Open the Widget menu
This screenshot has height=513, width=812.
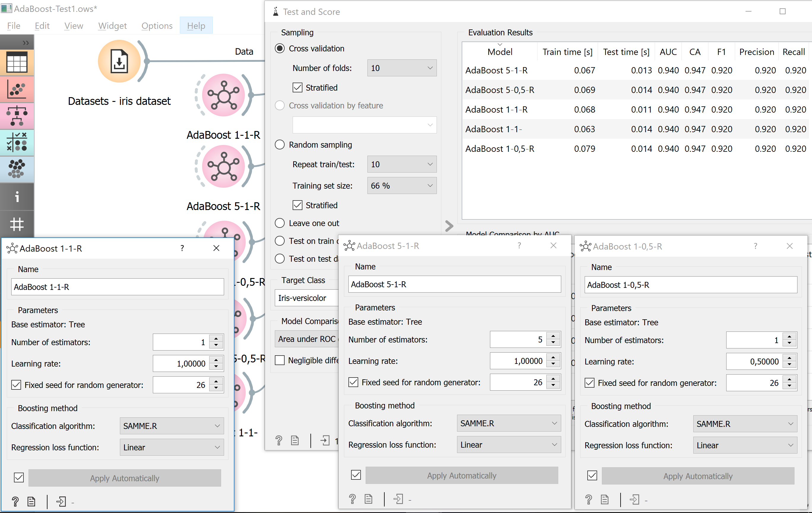(112, 26)
